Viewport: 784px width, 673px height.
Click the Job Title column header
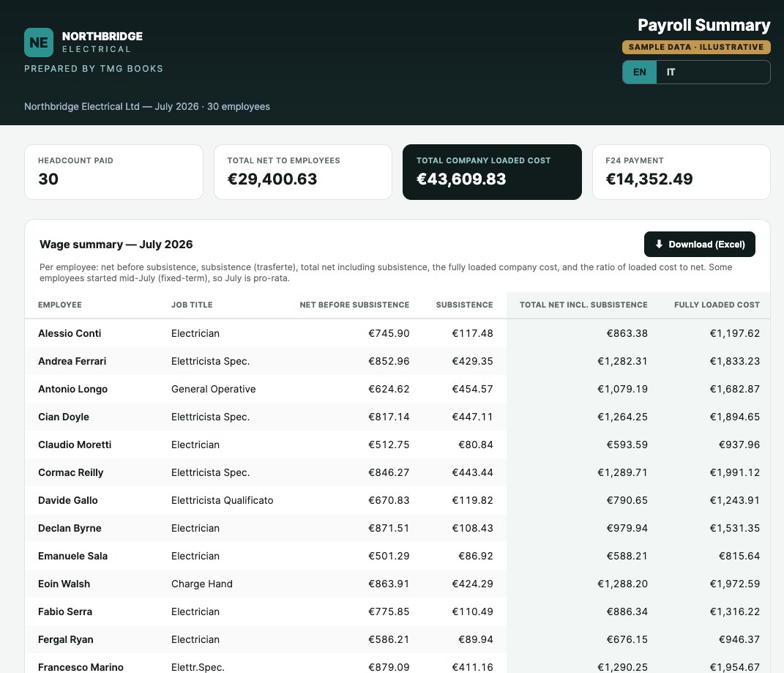(x=192, y=305)
